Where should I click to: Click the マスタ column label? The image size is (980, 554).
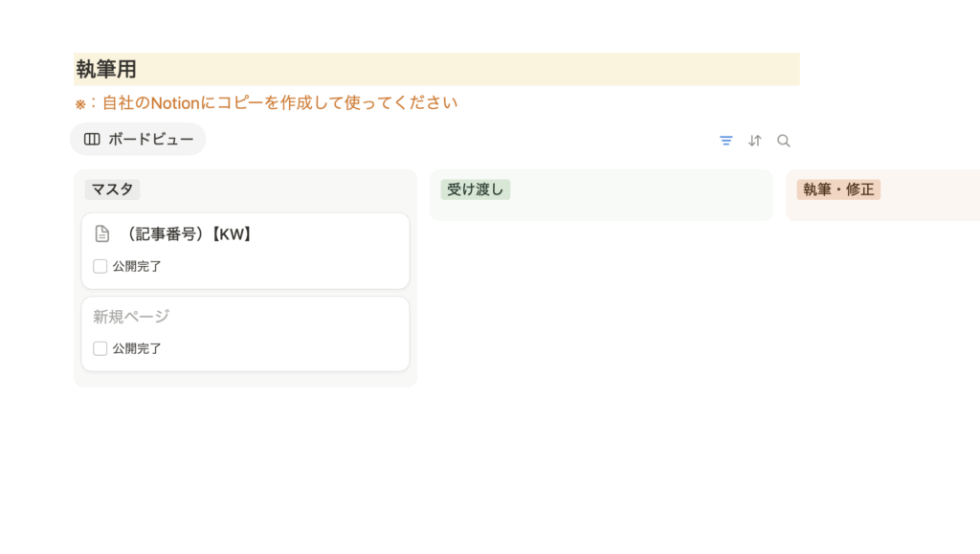pyautogui.click(x=113, y=189)
